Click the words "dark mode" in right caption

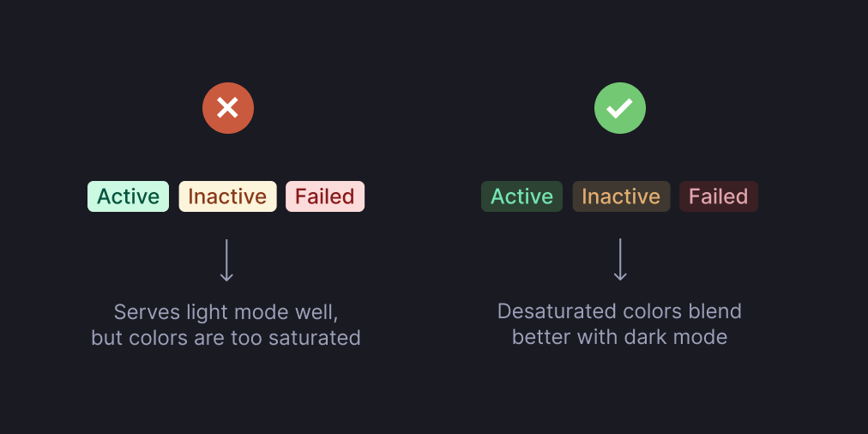pyautogui.click(x=683, y=338)
